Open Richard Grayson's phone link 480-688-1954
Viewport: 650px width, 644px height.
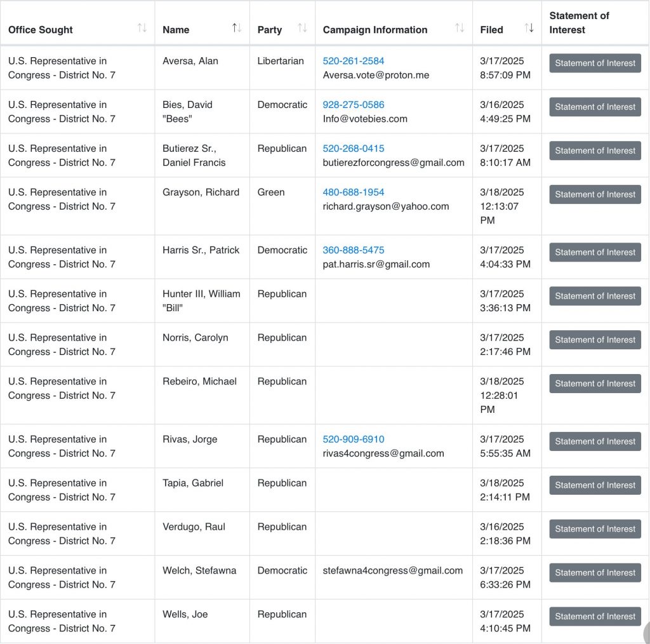click(x=353, y=192)
